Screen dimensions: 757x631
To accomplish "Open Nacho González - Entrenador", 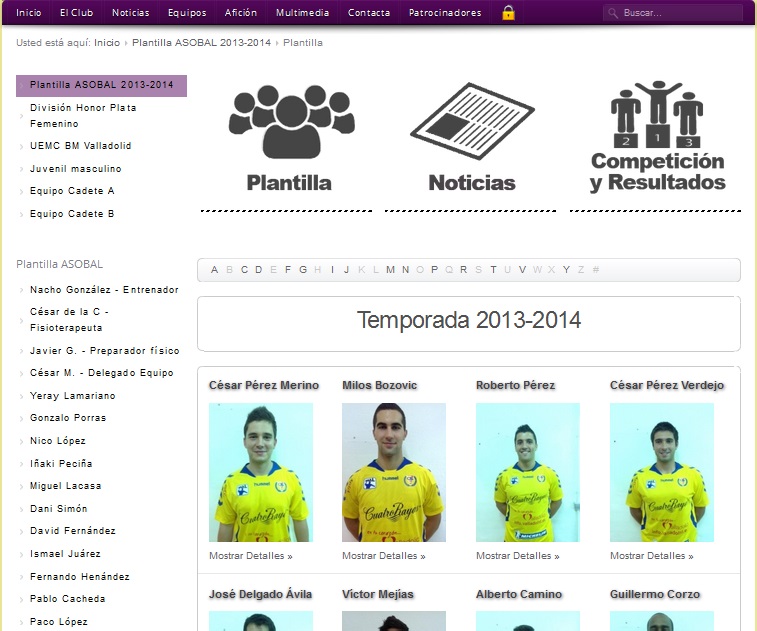I will click(104, 290).
